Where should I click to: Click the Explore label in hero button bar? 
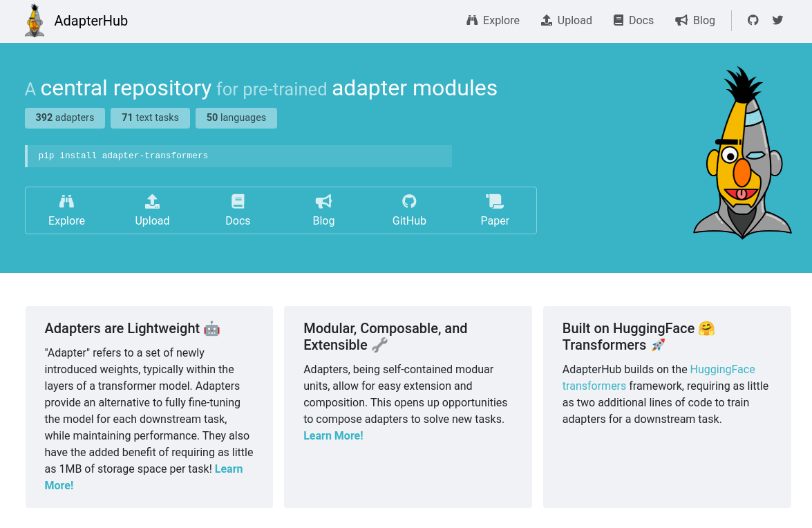(67, 220)
